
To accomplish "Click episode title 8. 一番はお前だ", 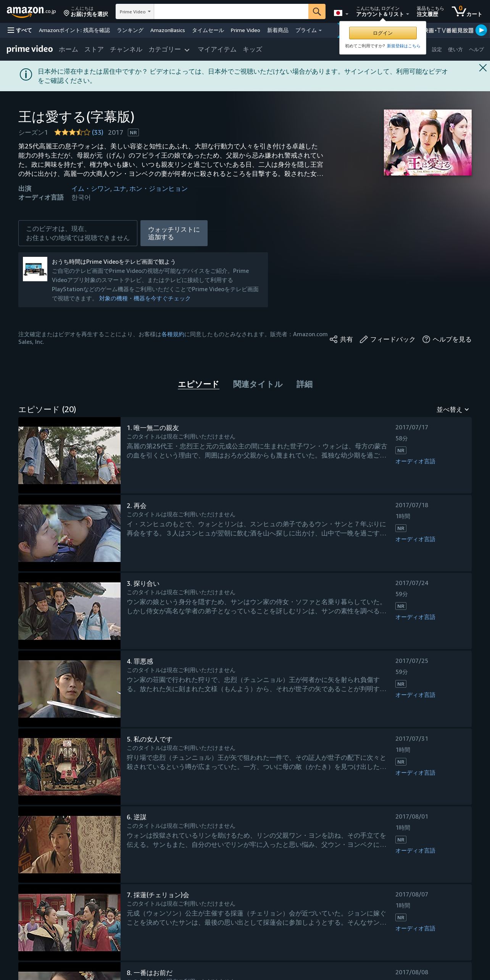I will 150,973.
